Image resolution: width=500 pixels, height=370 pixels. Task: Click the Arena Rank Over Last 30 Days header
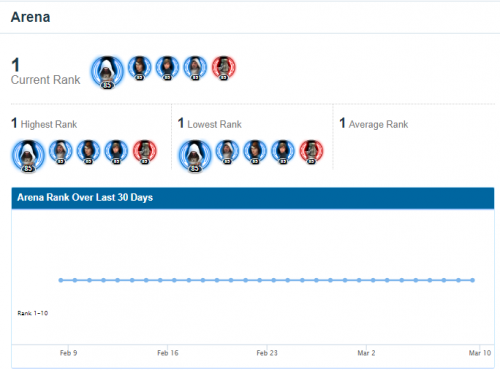coord(253,198)
